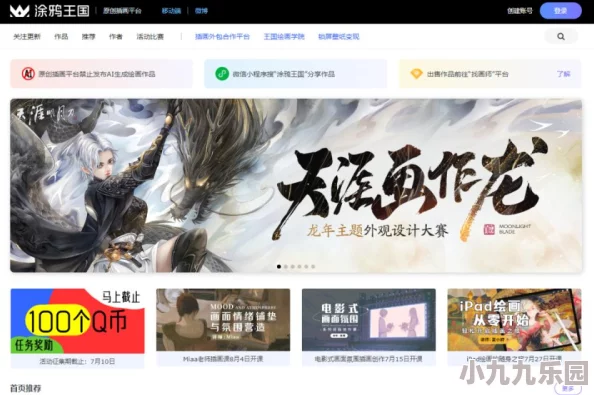The image size is (594, 395).
Task: Click caption 活动征集期截止:7月10日
Action: [x=77, y=361]
